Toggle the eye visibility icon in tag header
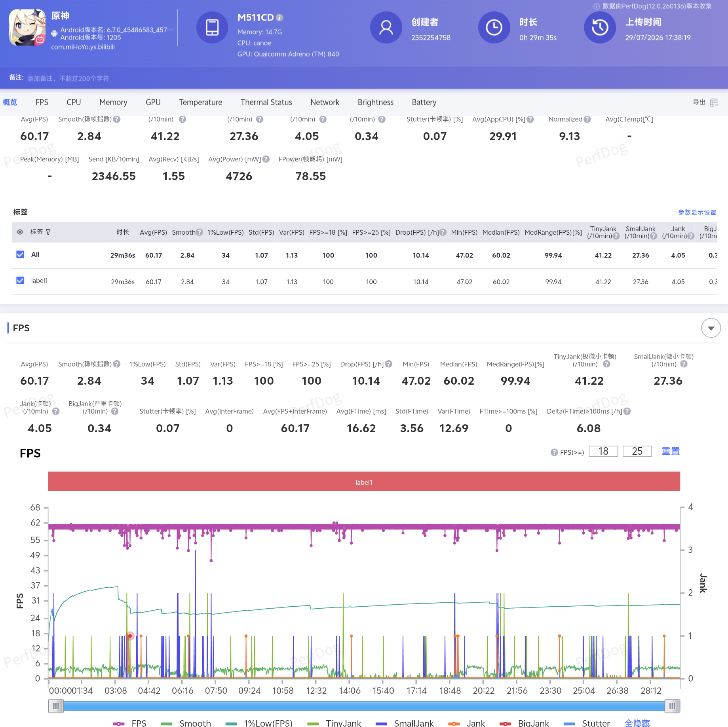 20,232
